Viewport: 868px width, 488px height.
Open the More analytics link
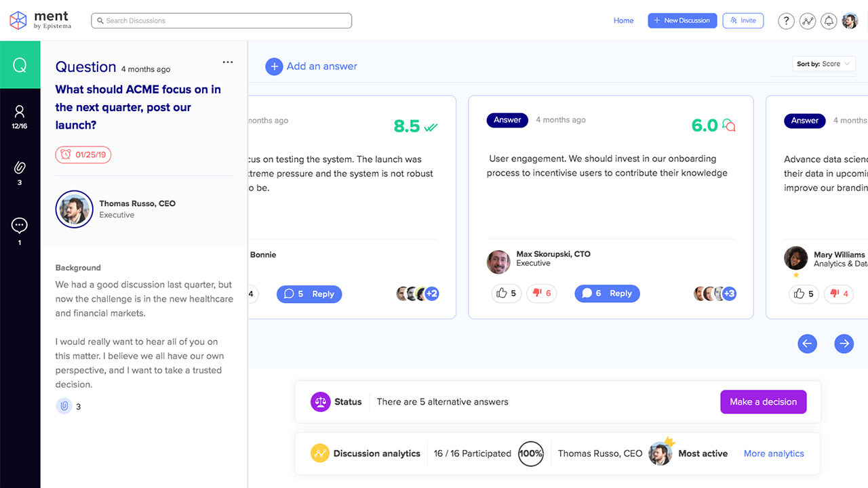coord(774,453)
